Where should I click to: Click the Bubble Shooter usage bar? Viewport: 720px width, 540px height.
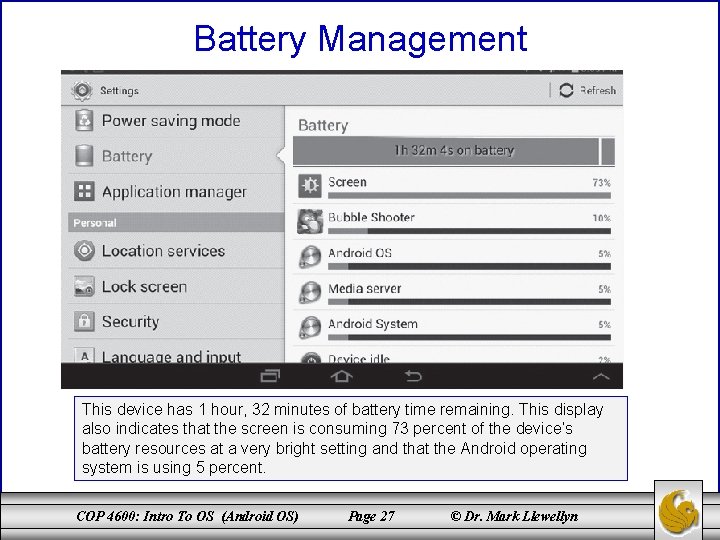coord(469,231)
